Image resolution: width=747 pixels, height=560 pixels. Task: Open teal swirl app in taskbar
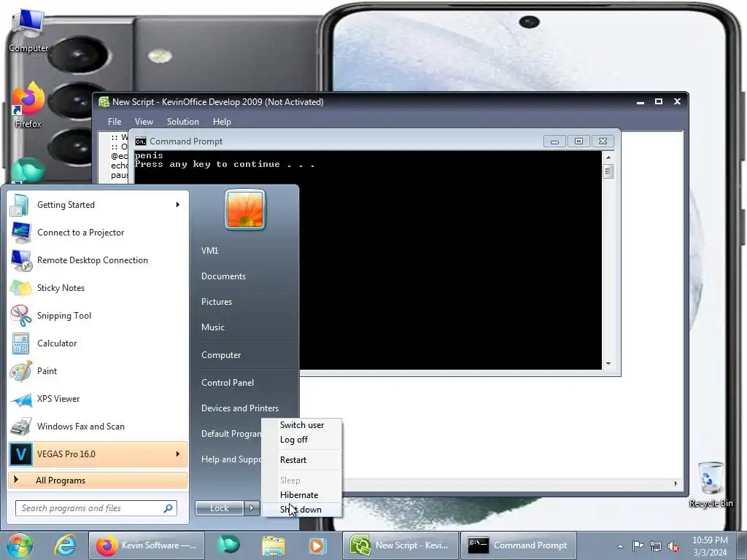(228, 545)
